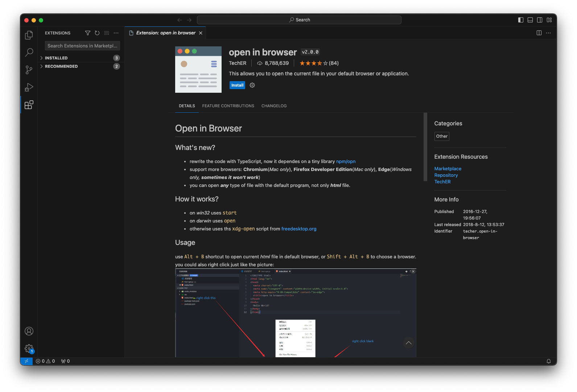Open the Manage gear in activity bar

29,349
